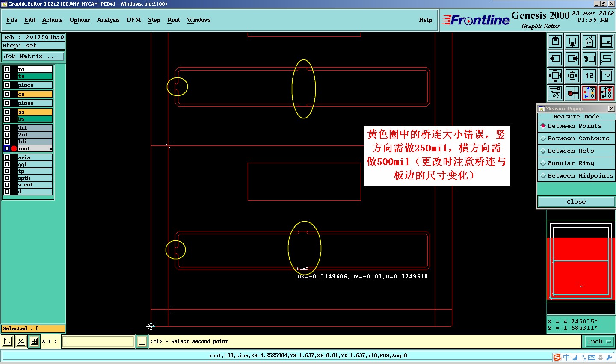Select the '2rd' layer name
The image size is (616, 364).
pos(35,135)
